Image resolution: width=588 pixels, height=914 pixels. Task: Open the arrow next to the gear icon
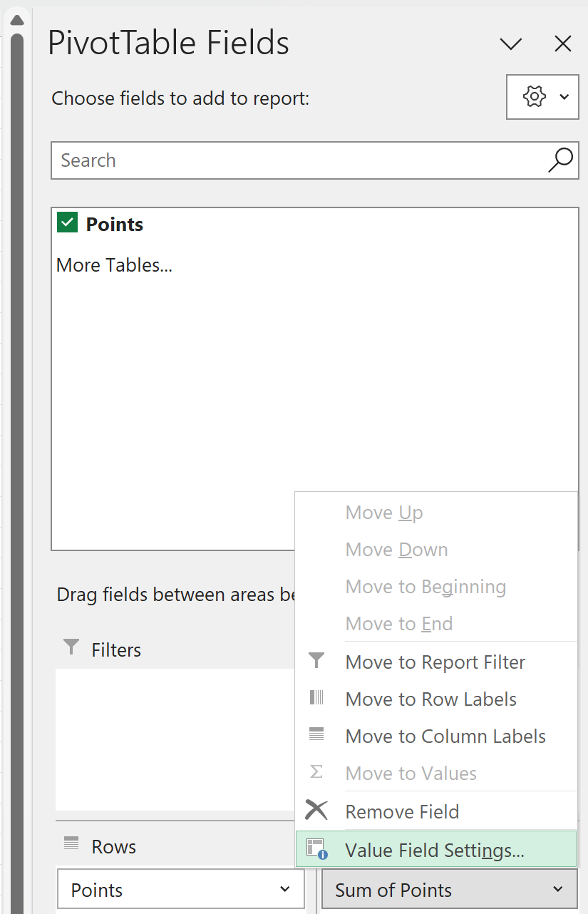pos(564,96)
